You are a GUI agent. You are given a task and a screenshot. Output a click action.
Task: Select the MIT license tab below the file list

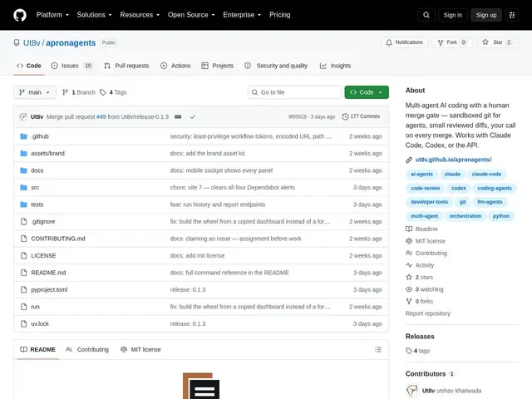(x=140, y=349)
